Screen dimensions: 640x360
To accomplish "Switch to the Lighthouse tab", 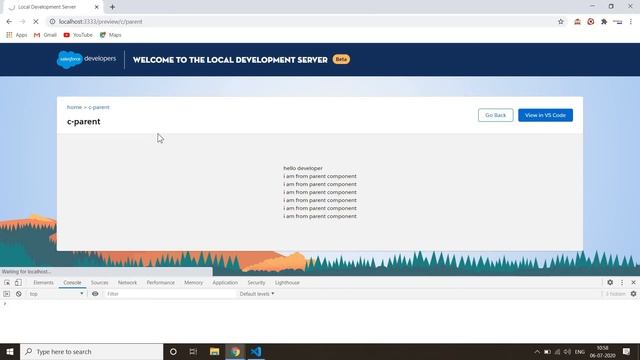I will point(287,282).
